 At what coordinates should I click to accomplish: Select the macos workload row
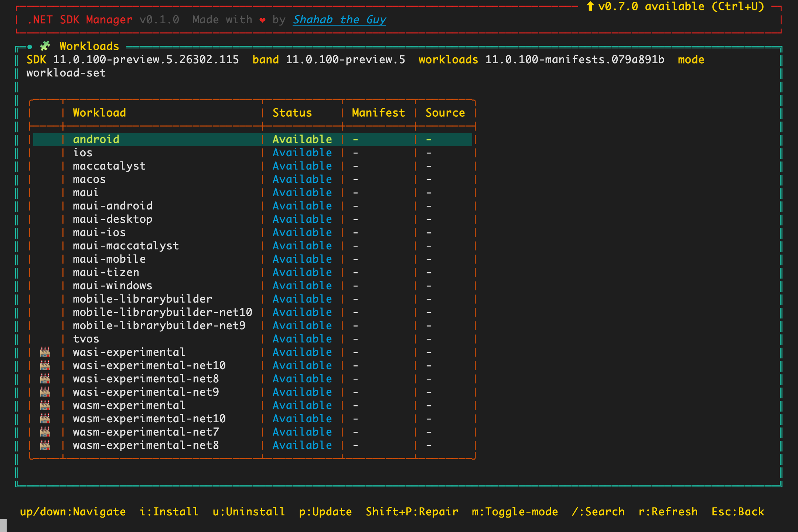tap(253, 179)
